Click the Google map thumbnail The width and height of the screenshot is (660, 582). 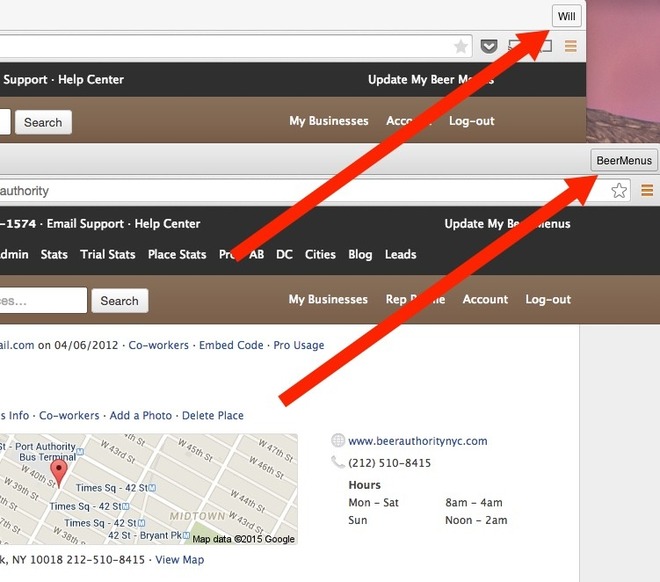click(149, 489)
